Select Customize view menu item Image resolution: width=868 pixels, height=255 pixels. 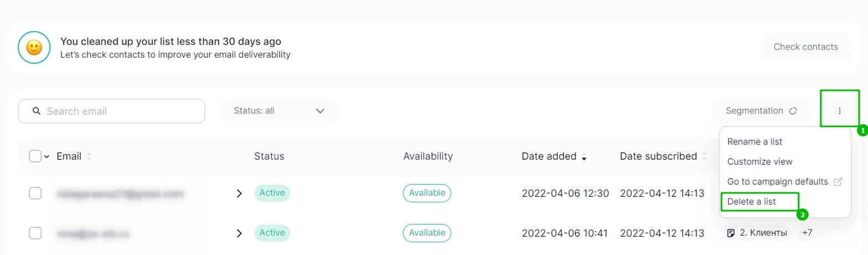coord(759,162)
